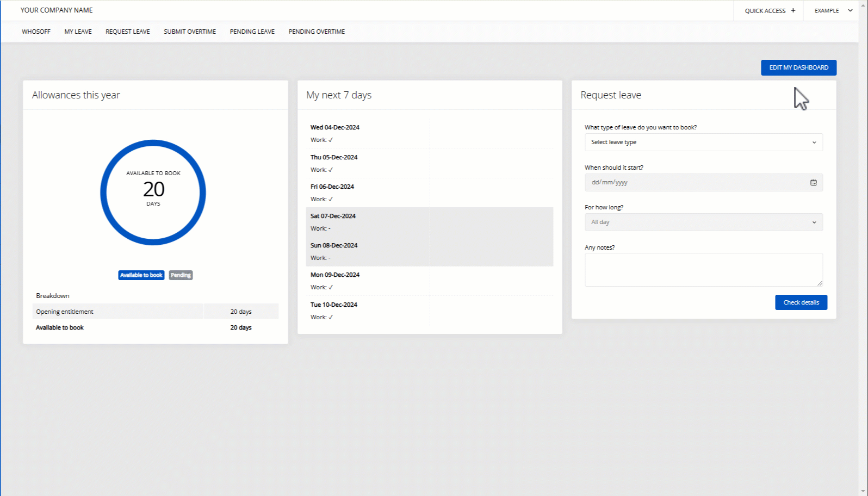Open the Request Leave menu item
The height and width of the screenshot is (496, 868).
click(x=128, y=32)
